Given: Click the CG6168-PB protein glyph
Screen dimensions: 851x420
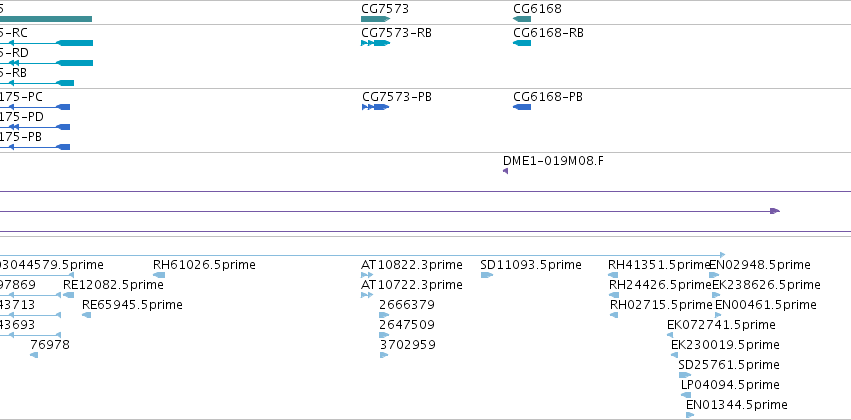Looking at the screenshot, I should pos(522,107).
